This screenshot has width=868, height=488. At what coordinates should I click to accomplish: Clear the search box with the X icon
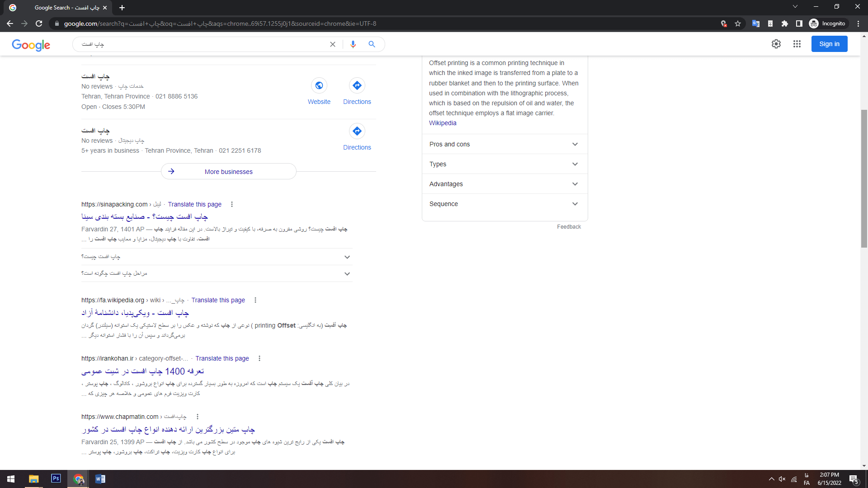pyautogui.click(x=332, y=44)
